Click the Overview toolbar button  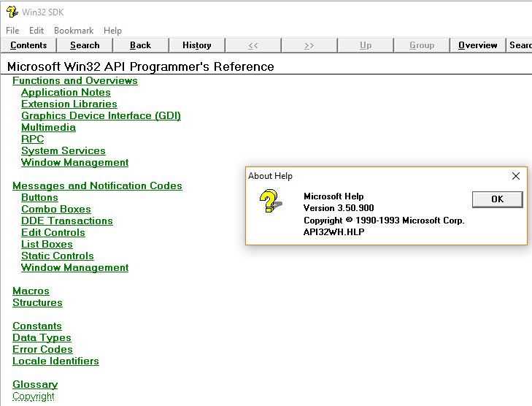click(x=478, y=45)
